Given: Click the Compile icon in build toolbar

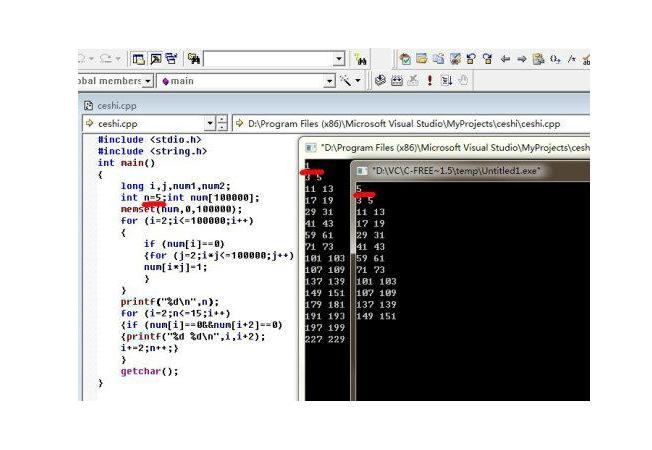Looking at the screenshot, I should pos(381,81).
